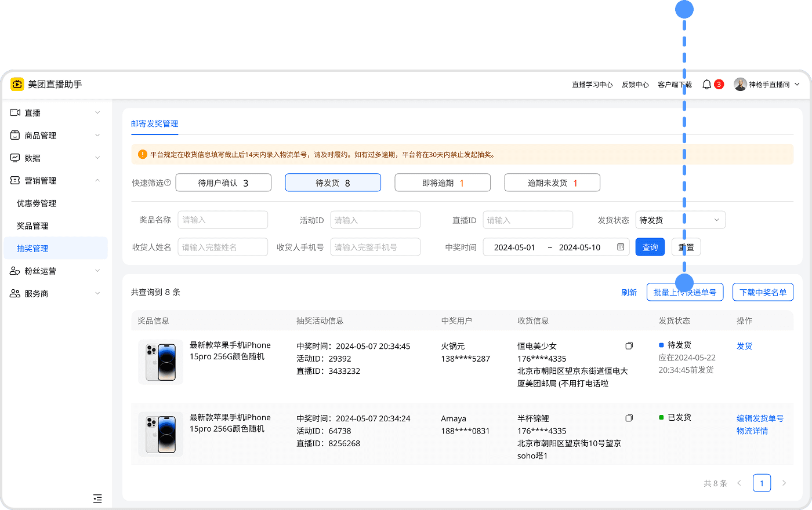The height and width of the screenshot is (510, 812).
Task: Open the 发货状态 dropdown
Action: [x=680, y=220]
